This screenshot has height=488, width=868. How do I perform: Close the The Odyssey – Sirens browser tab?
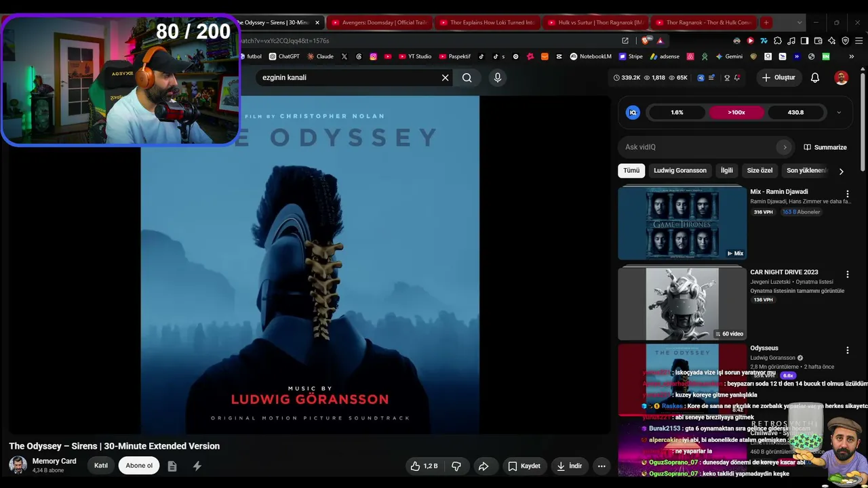[317, 22]
